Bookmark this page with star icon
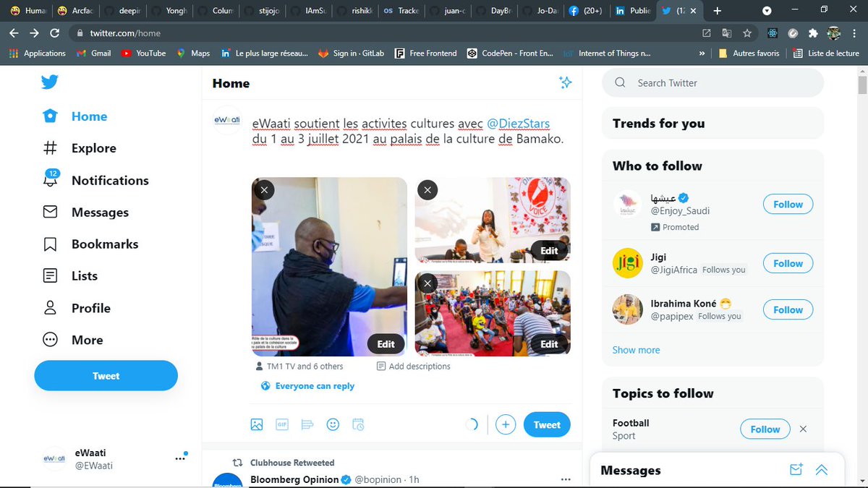The image size is (868, 488). click(747, 33)
